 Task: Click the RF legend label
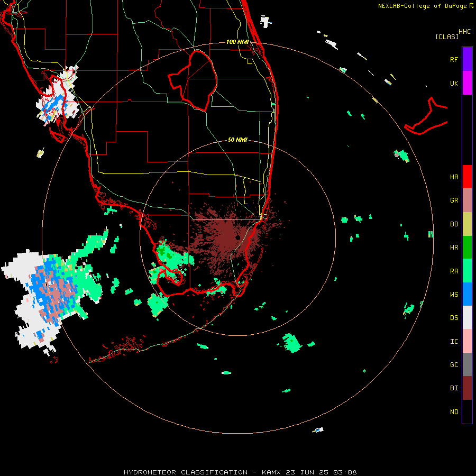454,59
